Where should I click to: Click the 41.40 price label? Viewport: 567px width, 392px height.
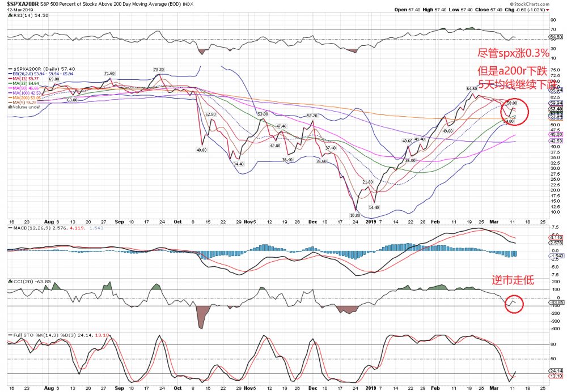420,139
